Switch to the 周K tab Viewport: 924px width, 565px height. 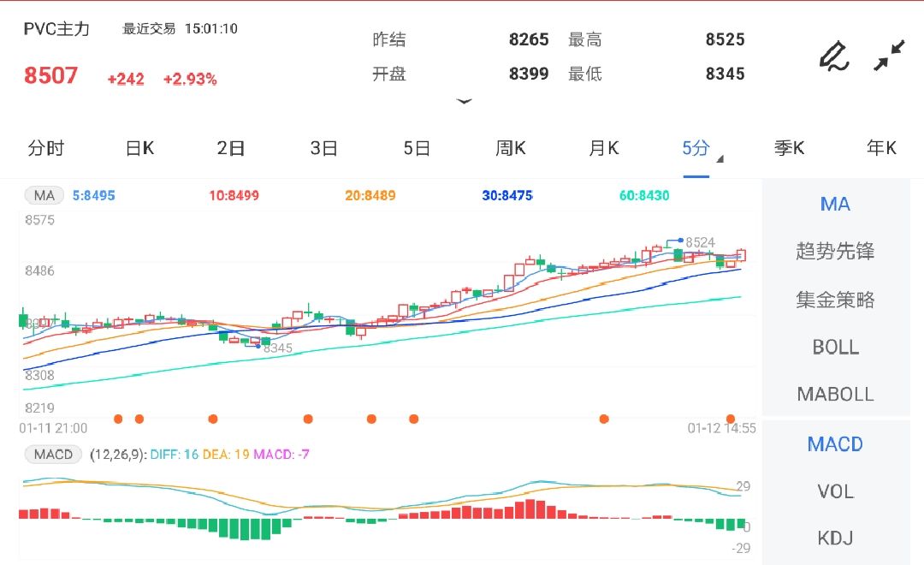click(510, 148)
